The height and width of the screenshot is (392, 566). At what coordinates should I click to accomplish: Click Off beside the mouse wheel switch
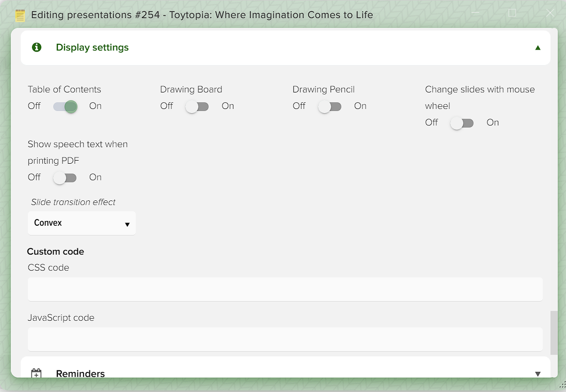[431, 122]
